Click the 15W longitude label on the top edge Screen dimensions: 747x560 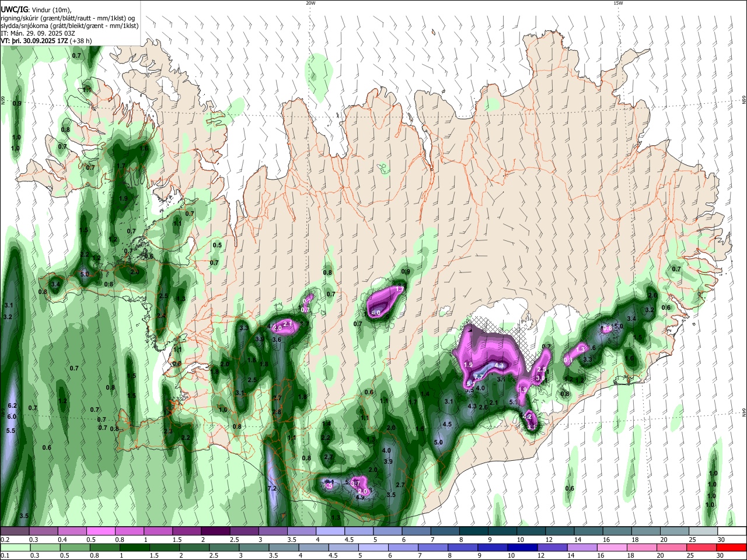click(x=618, y=3)
